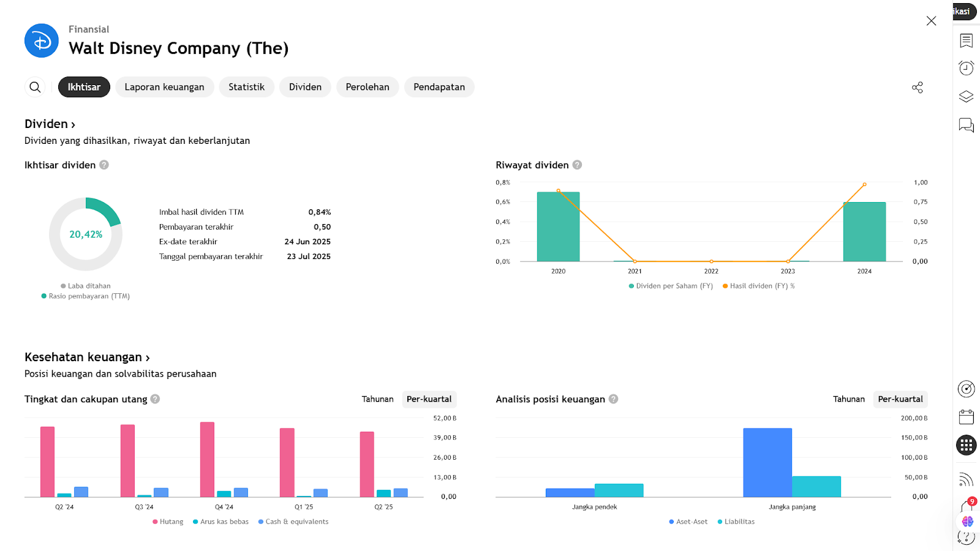Select Per-kuartal for debt chart
The height and width of the screenshot is (551, 980).
coord(429,399)
